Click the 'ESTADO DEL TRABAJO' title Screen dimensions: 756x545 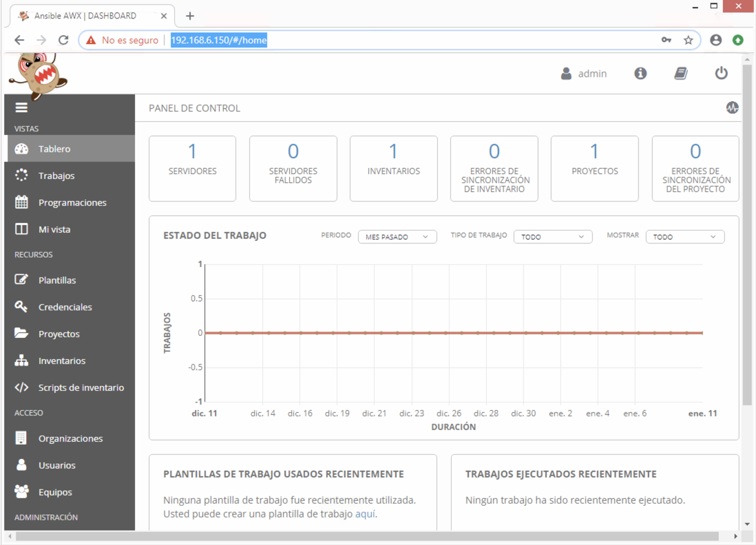point(215,235)
